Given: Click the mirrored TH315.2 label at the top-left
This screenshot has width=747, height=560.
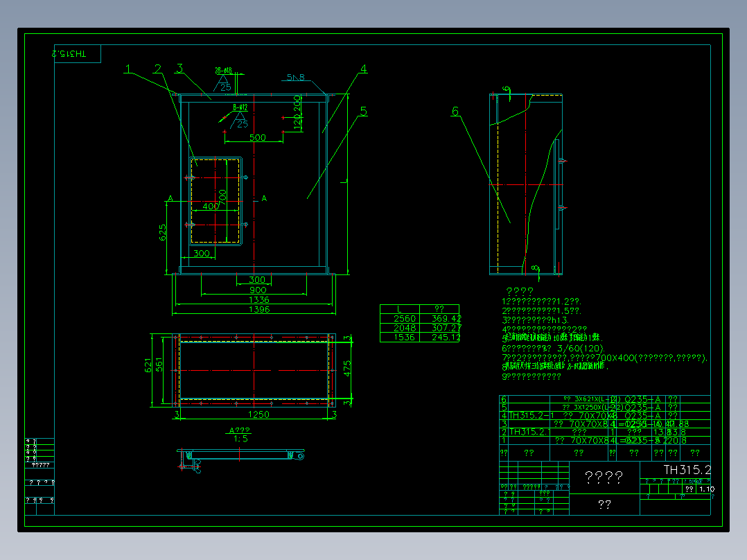Looking at the screenshot, I should click(69, 53).
